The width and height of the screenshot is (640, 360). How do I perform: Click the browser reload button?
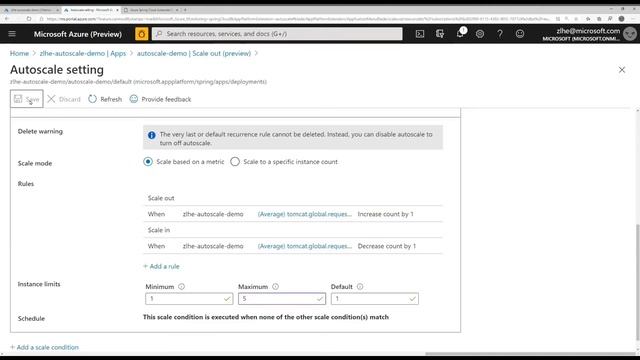point(29,19)
